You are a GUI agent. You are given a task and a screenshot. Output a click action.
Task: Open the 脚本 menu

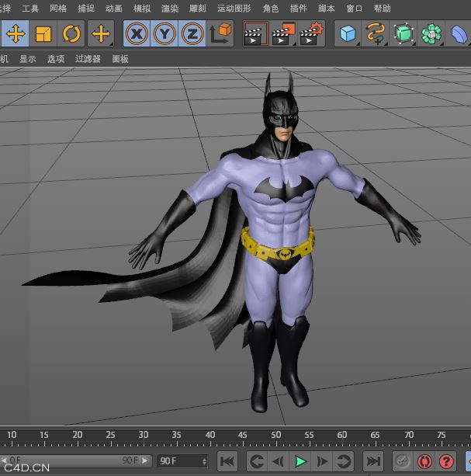327,9
